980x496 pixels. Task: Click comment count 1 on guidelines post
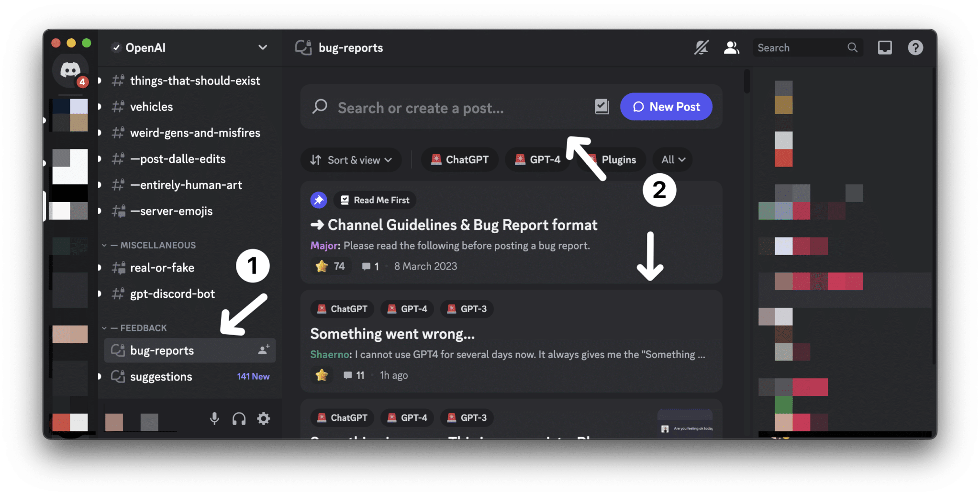click(x=370, y=266)
